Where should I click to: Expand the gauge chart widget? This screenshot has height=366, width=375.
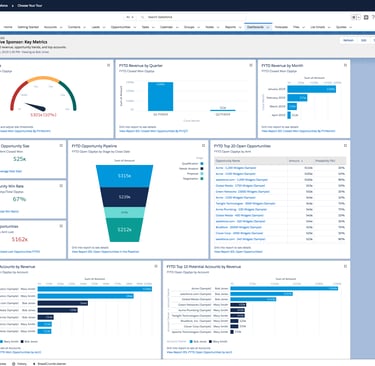click(109, 65)
